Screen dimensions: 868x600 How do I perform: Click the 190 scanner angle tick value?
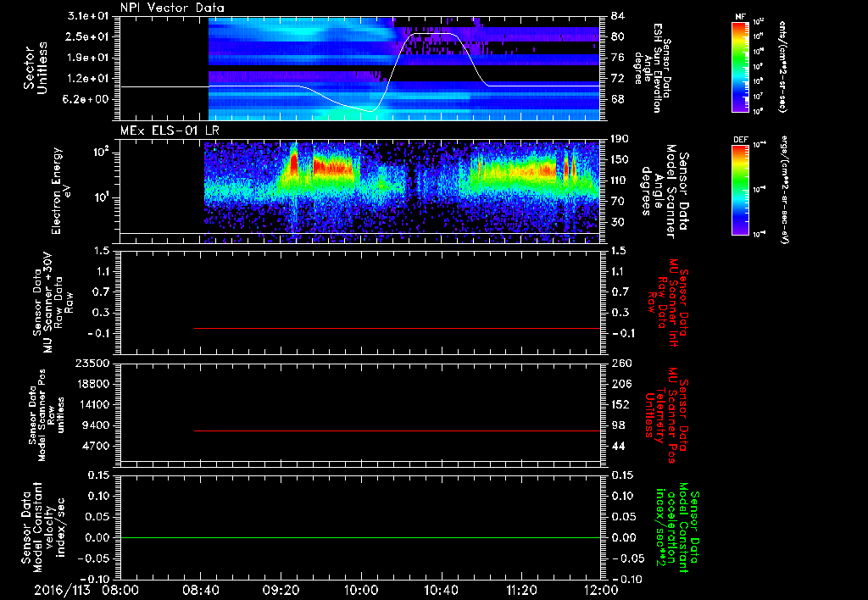tap(620, 139)
